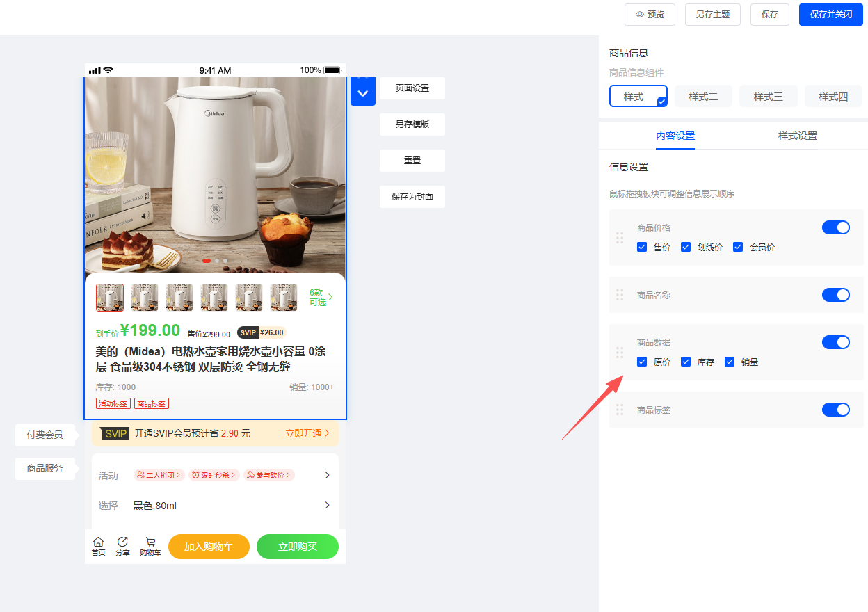Click the 重置 button

[412, 161]
